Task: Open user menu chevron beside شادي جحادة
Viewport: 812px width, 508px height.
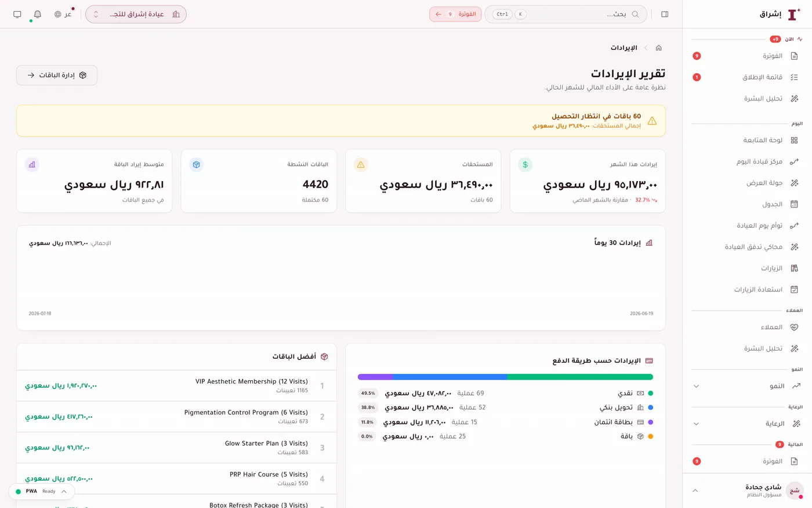Action: tap(695, 491)
